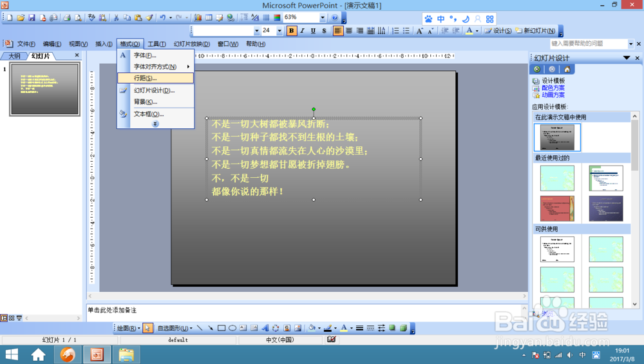Open the font name dropdown
Screen dimensions: 644x364
[257, 31]
